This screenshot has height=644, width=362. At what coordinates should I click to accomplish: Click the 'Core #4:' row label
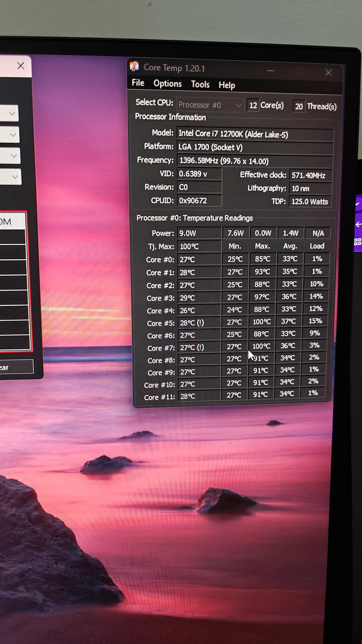161,311
